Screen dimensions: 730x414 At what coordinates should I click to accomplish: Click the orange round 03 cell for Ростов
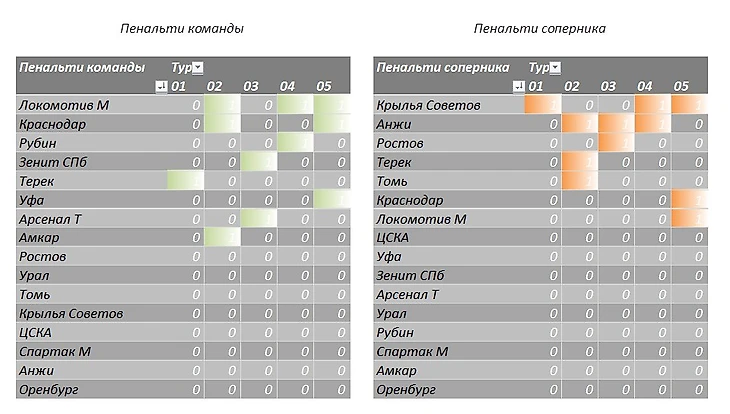(615, 143)
